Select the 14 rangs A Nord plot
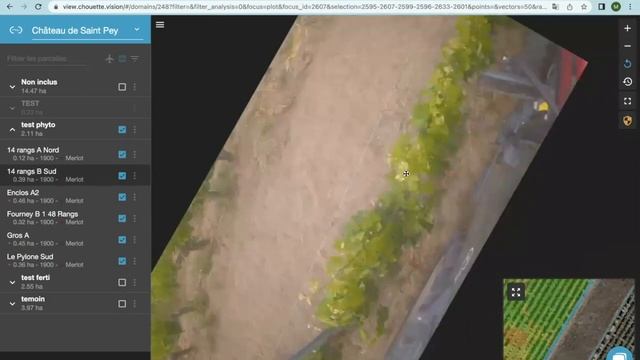 point(75,154)
